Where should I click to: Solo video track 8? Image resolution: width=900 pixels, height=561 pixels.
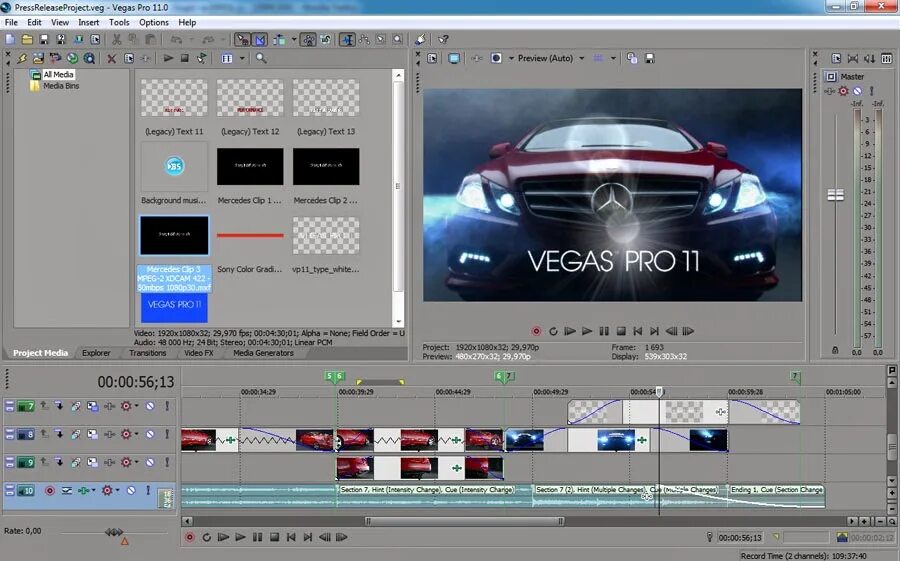(167, 434)
